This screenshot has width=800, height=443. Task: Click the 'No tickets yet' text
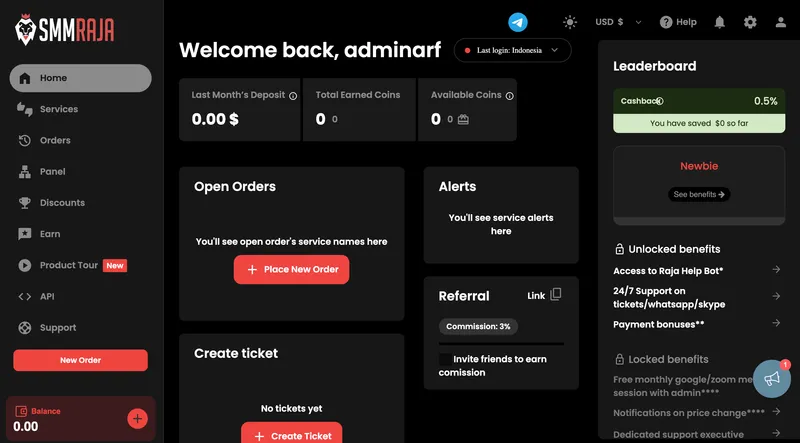pos(291,409)
